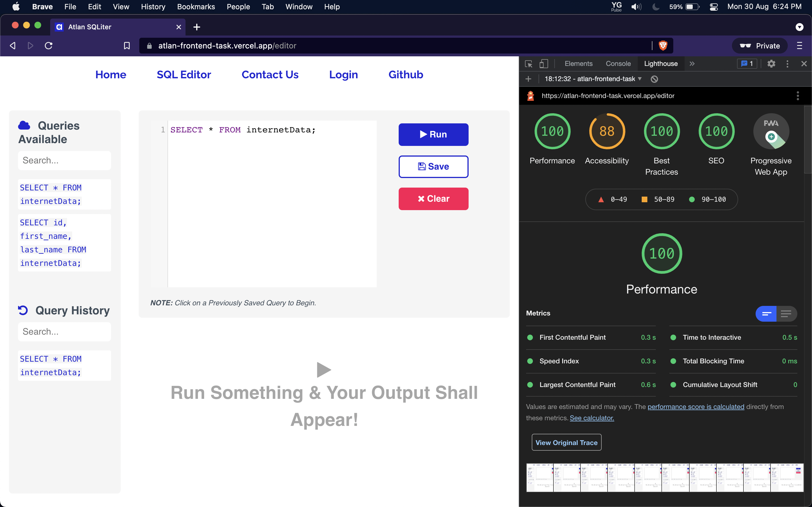Open DevTools settings with the gear icon
Image resolution: width=812 pixels, height=507 pixels.
tap(771, 63)
